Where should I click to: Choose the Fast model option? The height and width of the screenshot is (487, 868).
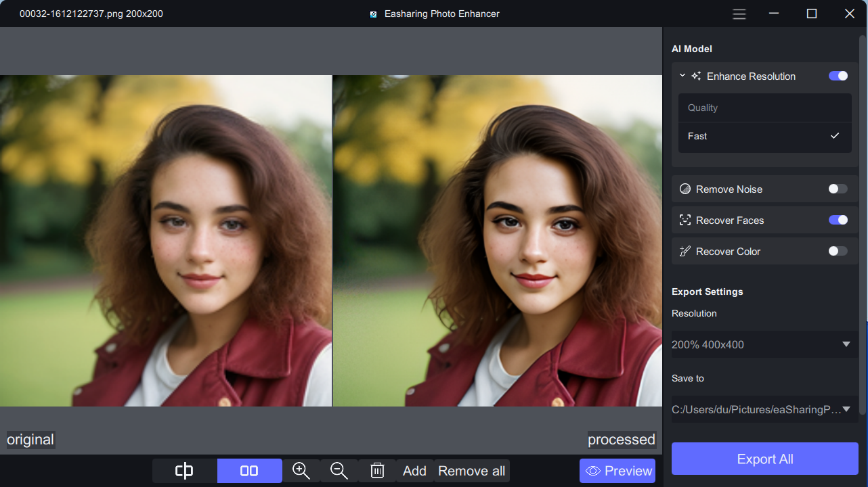tap(764, 137)
